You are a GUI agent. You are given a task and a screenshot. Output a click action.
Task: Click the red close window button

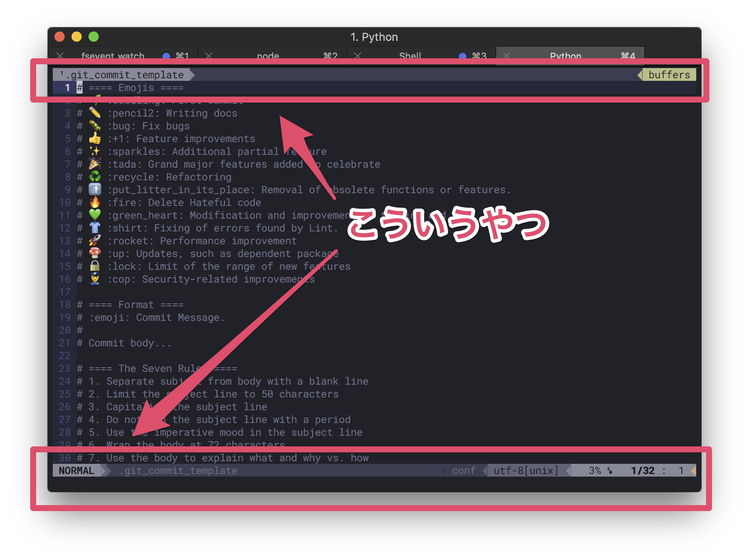click(60, 37)
